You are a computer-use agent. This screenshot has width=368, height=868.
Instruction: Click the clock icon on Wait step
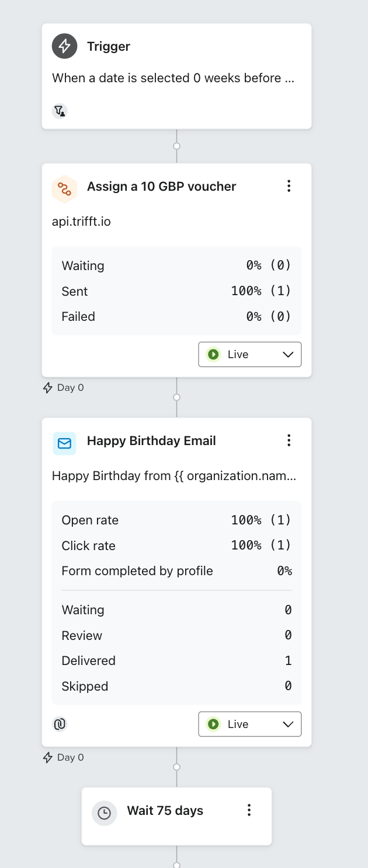tap(104, 813)
